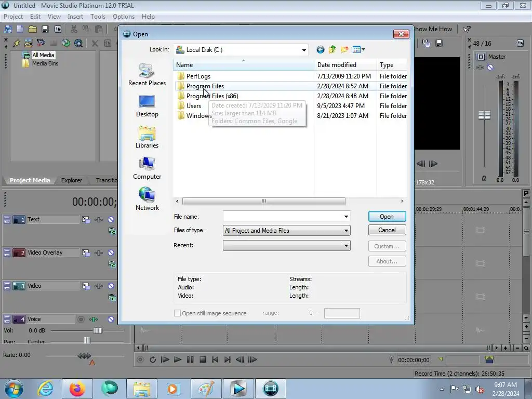Mute the Video track
532x399 pixels.
(x=111, y=286)
